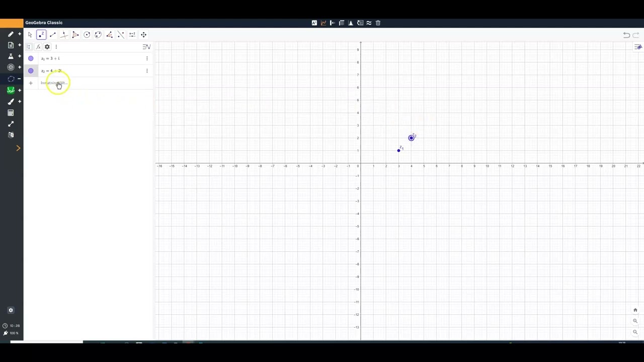Add new item next to flask icon
The width and height of the screenshot is (644, 362).
pos(20,56)
